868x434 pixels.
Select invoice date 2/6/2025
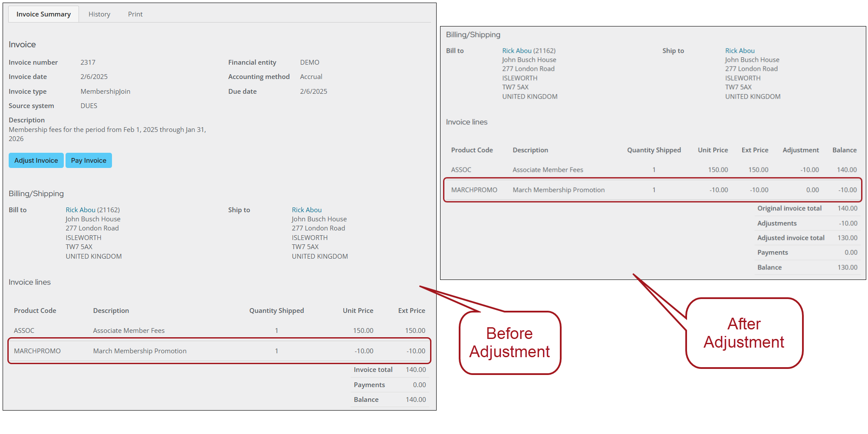coord(94,76)
